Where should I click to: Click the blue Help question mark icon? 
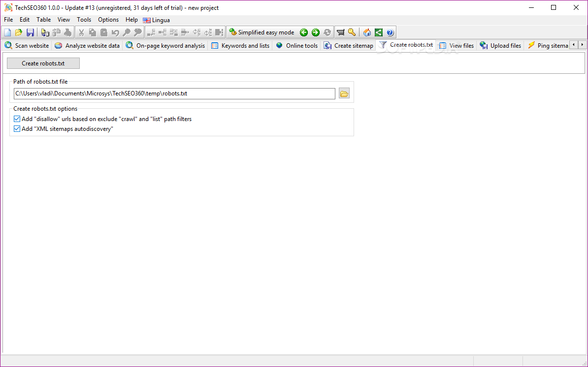click(x=390, y=32)
